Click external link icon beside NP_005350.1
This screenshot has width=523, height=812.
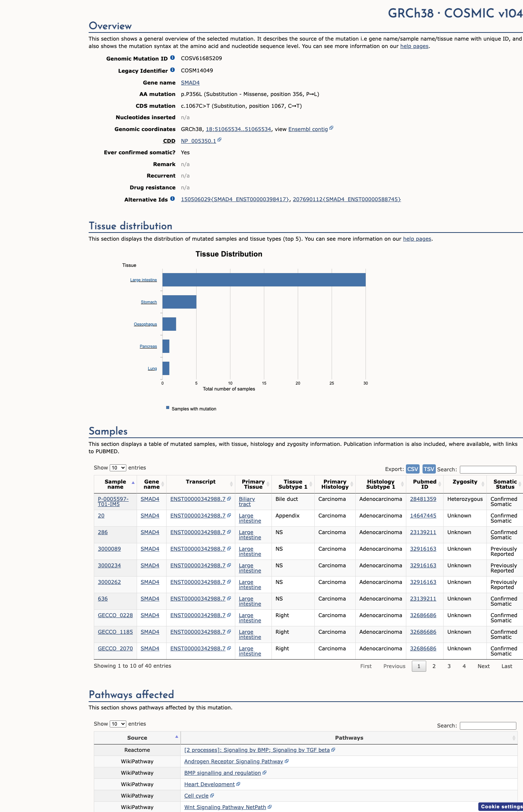coord(219,140)
